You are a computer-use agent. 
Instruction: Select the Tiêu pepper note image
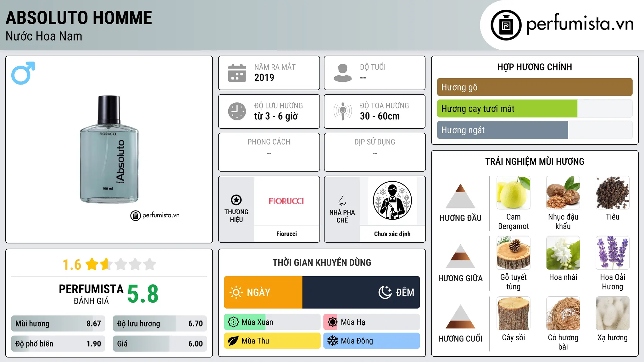click(613, 193)
